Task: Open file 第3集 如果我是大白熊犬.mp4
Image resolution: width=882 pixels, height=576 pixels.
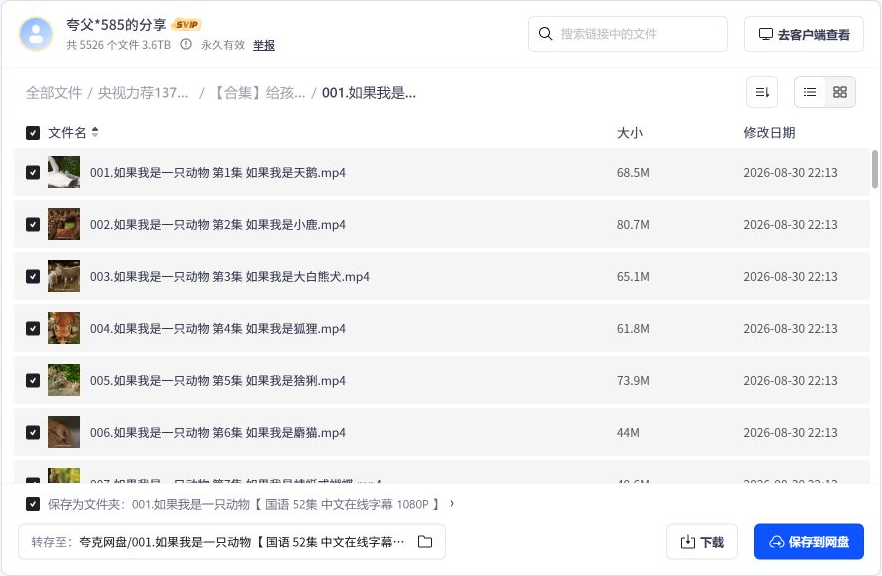Action: (230, 277)
